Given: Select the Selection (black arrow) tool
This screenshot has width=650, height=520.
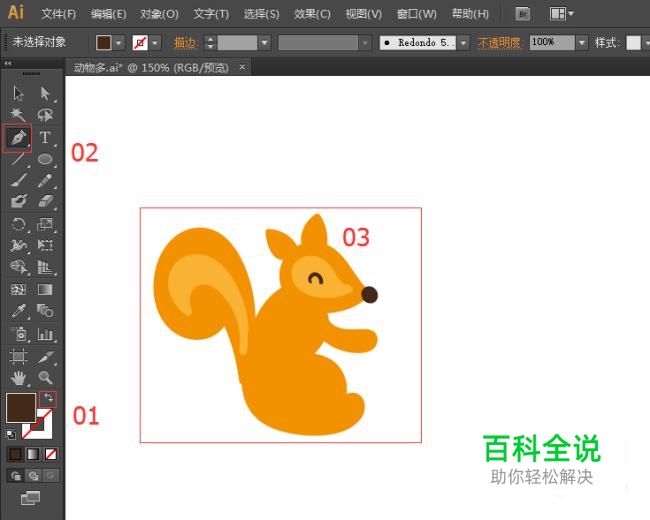Looking at the screenshot, I should (x=18, y=93).
